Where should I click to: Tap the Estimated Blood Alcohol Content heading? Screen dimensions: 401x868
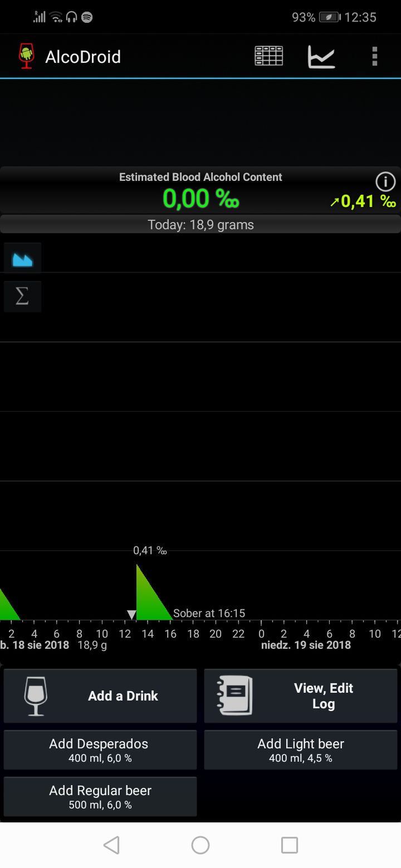pyautogui.click(x=200, y=177)
